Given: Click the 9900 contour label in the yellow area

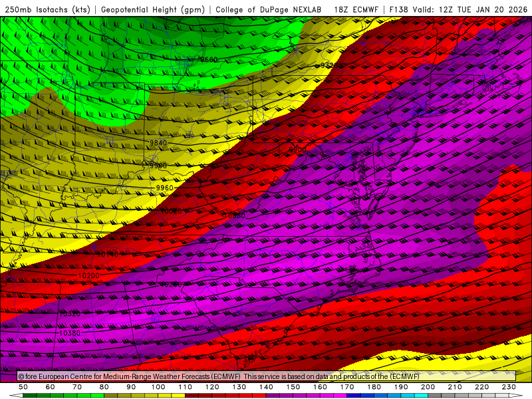Looking at the screenshot, I should pos(158,166).
